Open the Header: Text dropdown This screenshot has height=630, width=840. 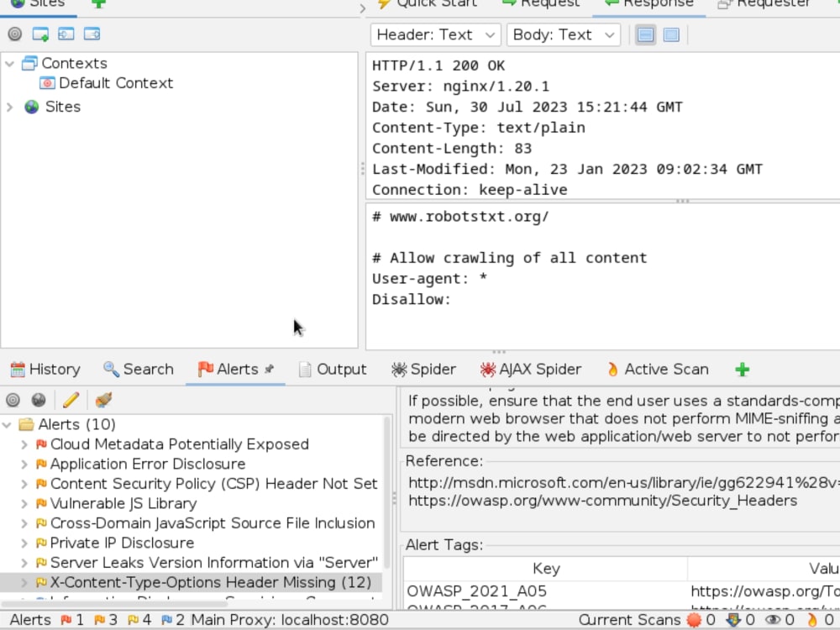[435, 34]
